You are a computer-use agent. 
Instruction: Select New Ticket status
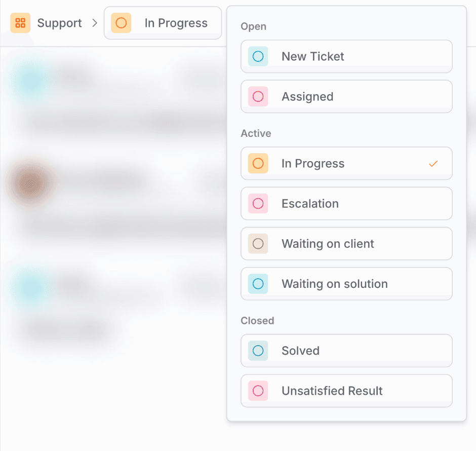[346, 56]
